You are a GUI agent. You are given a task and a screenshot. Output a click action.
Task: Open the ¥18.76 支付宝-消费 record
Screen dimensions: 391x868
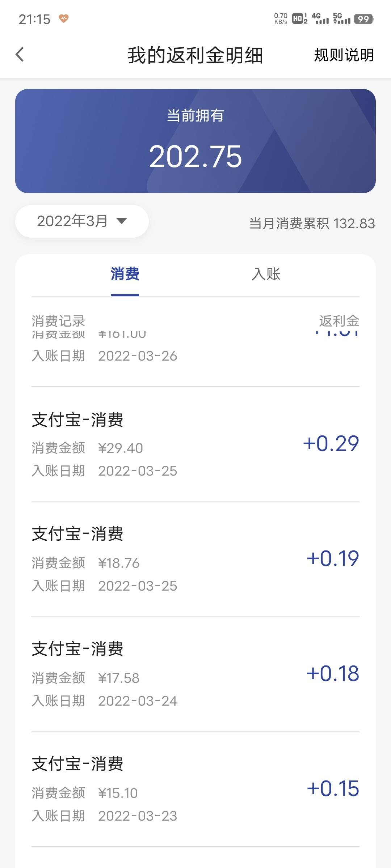click(x=195, y=559)
